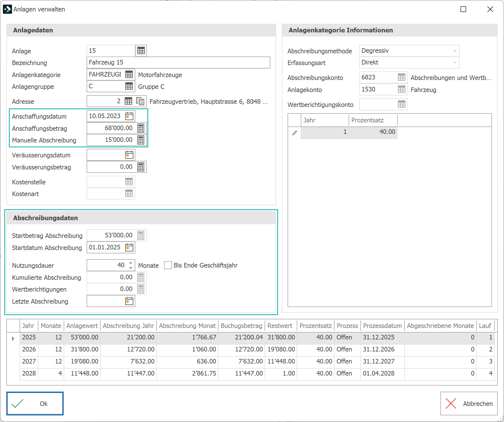The width and height of the screenshot is (504, 422).
Task: Open Anlagenkategorie lookup grid icon
Action: [129, 75]
